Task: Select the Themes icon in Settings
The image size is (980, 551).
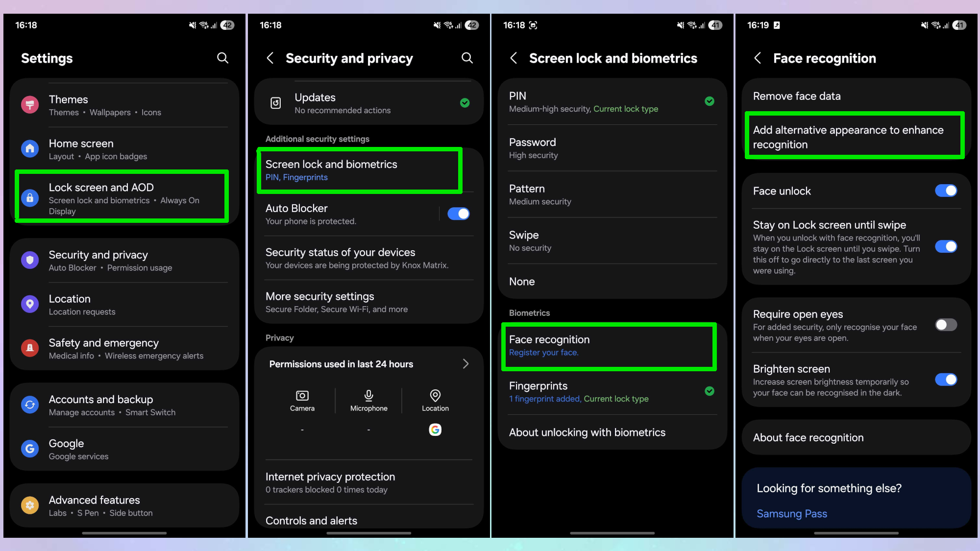Action: (x=30, y=104)
